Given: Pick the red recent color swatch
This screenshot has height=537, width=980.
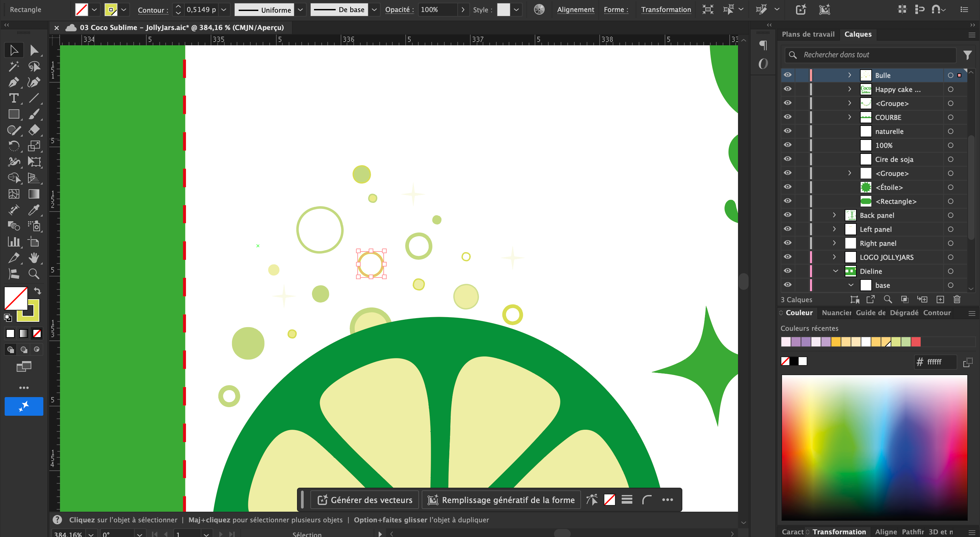Looking at the screenshot, I should coord(916,342).
